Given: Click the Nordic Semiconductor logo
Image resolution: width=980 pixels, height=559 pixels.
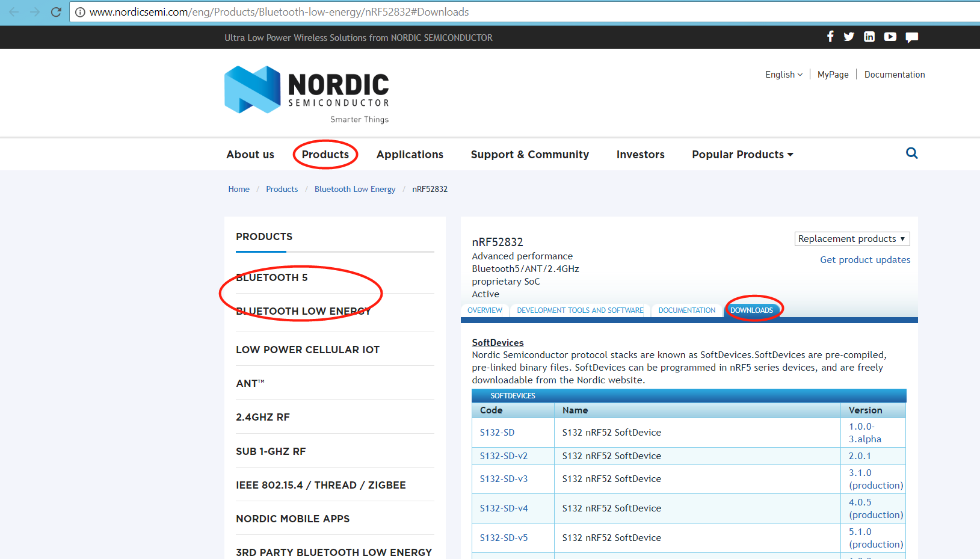Looking at the screenshot, I should pos(307,94).
